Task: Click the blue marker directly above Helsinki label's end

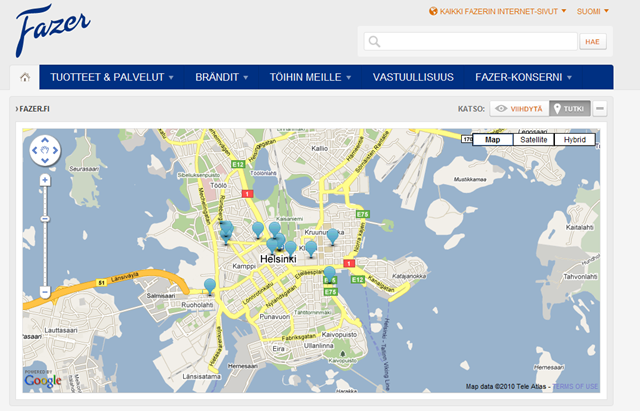Action: point(291,248)
